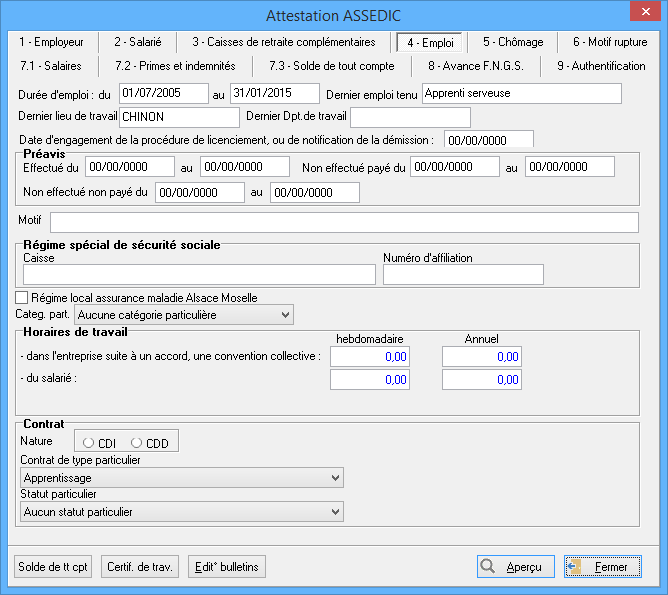The width and height of the screenshot is (668, 595).
Task: Select the CDD contract nature
Action: point(137,443)
